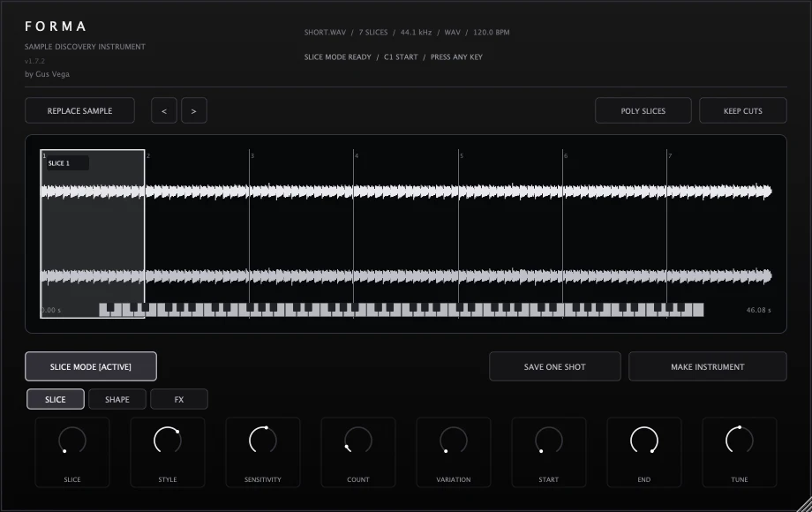Click the Replace Sample button

click(x=79, y=111)
